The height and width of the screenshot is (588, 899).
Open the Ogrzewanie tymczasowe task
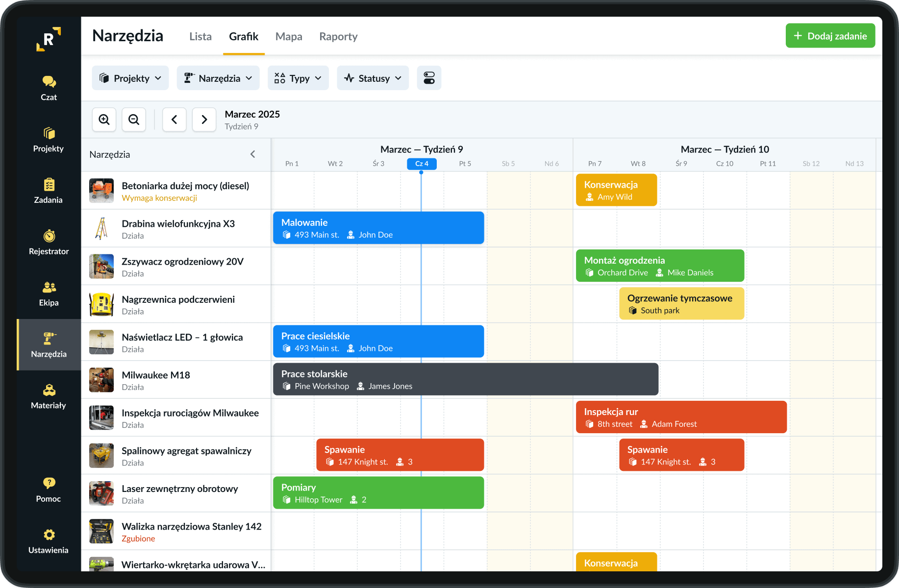point(682,303)
